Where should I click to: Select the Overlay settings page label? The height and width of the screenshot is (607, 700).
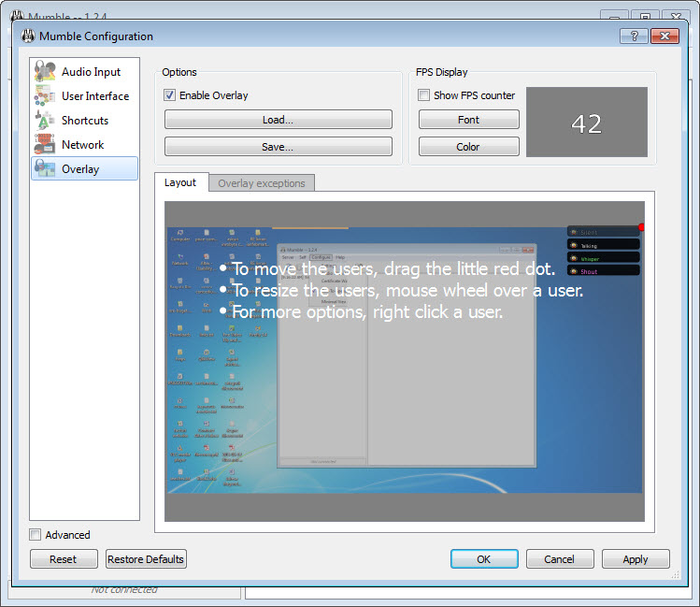80,169
